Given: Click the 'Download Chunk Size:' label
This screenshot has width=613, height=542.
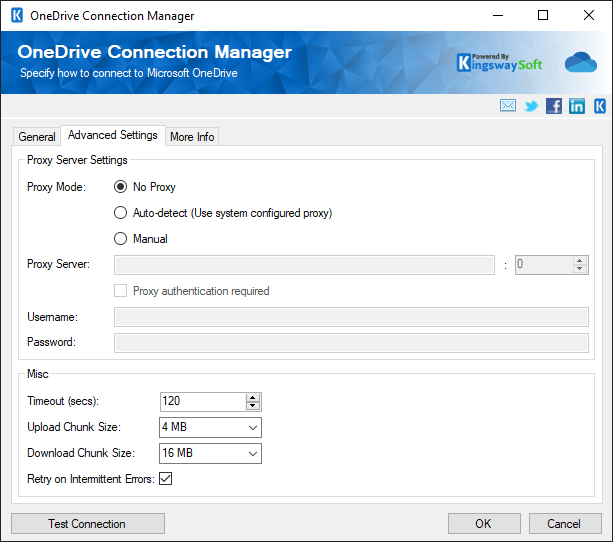Looking at the screenshot, I should pos(81,453).
